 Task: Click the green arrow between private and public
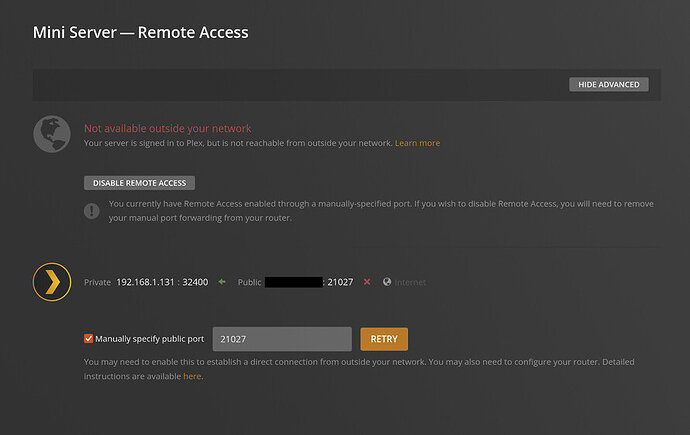[x=222, y=282]
